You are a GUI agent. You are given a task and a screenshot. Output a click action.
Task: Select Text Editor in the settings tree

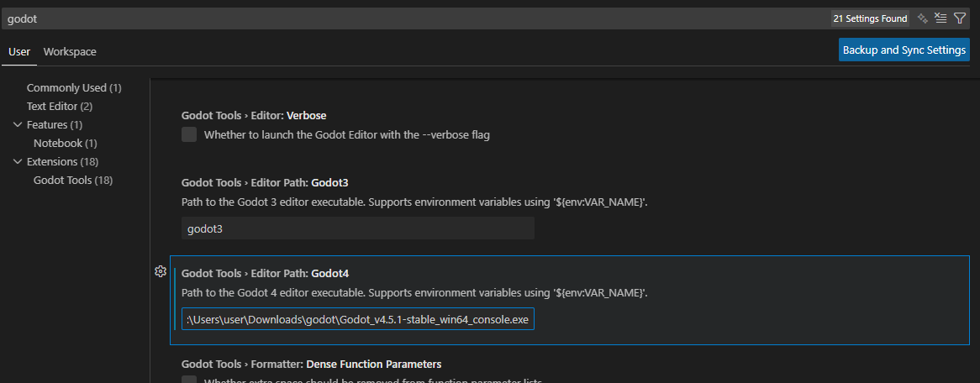coord(59,107)
